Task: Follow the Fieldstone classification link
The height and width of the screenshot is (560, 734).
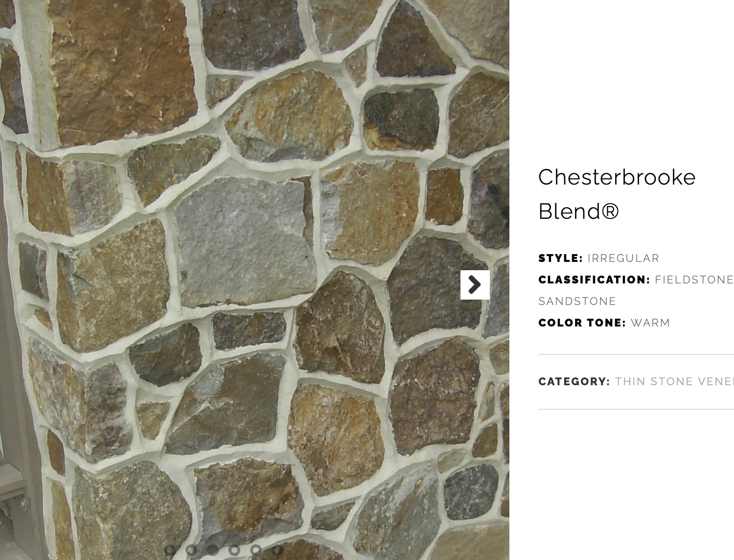Action: pyautogui.click(x=694, y=280)
